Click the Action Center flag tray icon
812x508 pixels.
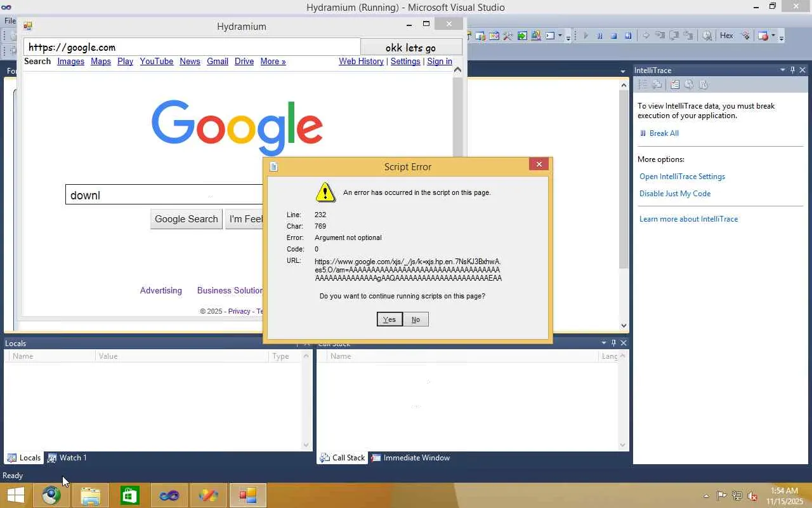coord(722,496)
